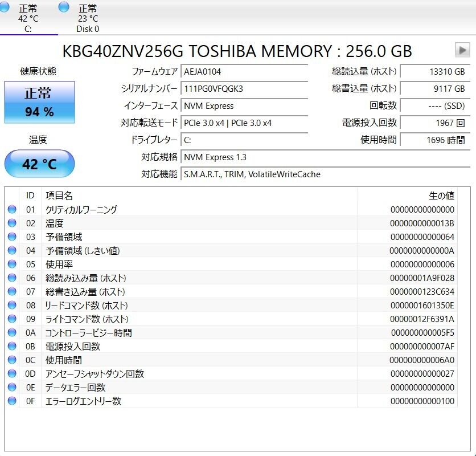Click the status orb for row 0D

(x=12, y=373)
